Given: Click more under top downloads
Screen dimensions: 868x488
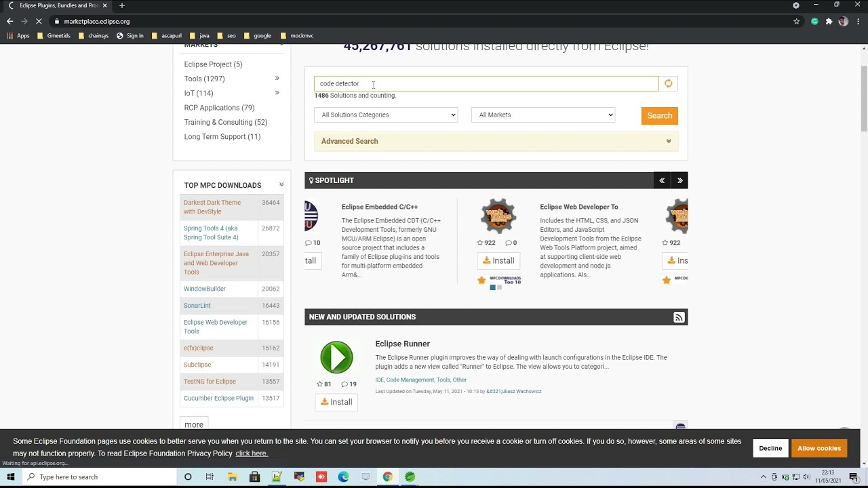Looking at the screenshot, I should click(194, 425).
